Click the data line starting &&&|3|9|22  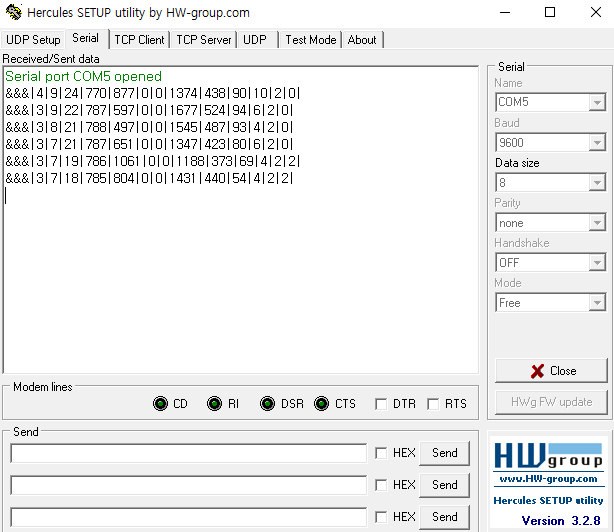coord(149,110)
